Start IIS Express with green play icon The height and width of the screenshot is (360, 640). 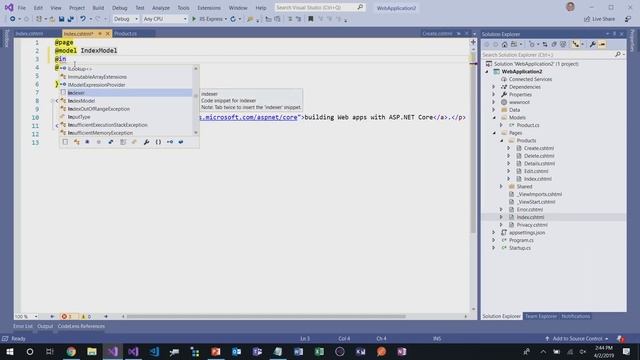click(194, 19)
